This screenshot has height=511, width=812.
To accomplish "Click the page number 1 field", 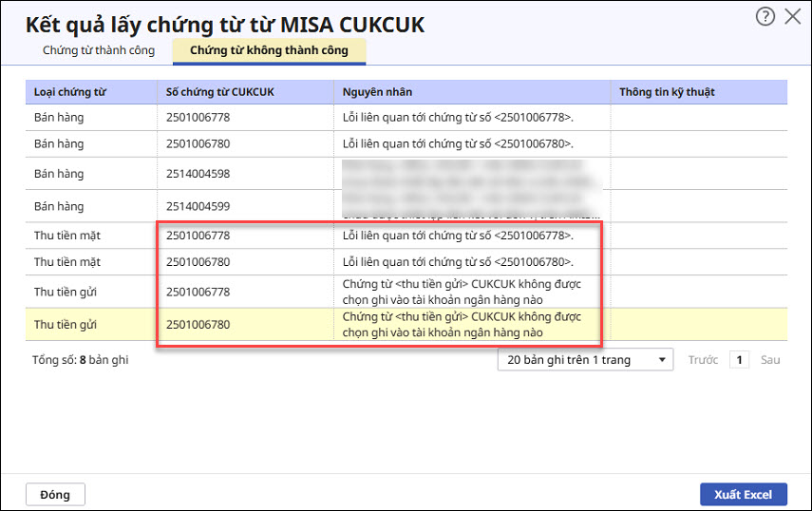I will 739,360.
